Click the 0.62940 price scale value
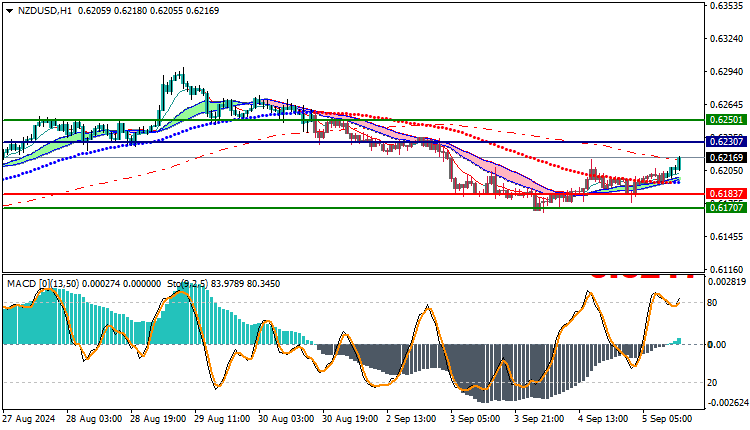The image size is (750, 430). 727,72
